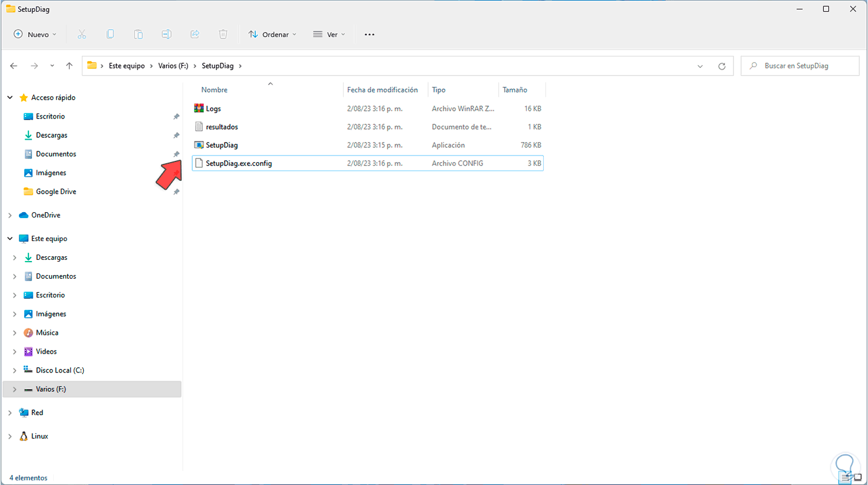Select Descargas in Acceso rápido
The height and width of the screenshot is (485, 868).
[x=51, y=135]
